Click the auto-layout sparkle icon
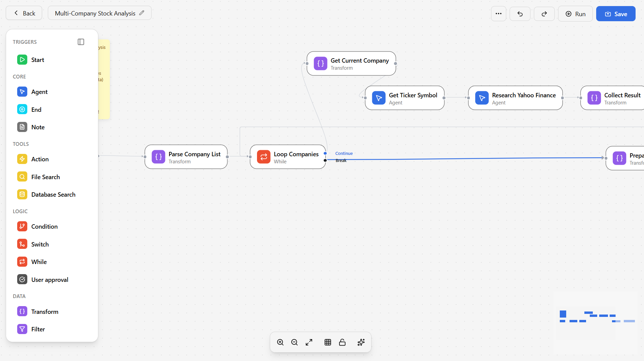Viewport: 644px width, 361px height. (361, 342)
